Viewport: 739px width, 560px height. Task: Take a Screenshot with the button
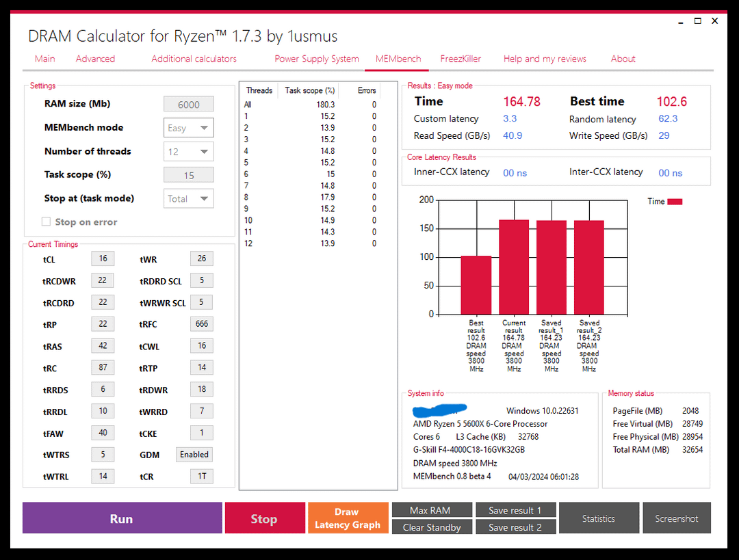pos(677,518)
